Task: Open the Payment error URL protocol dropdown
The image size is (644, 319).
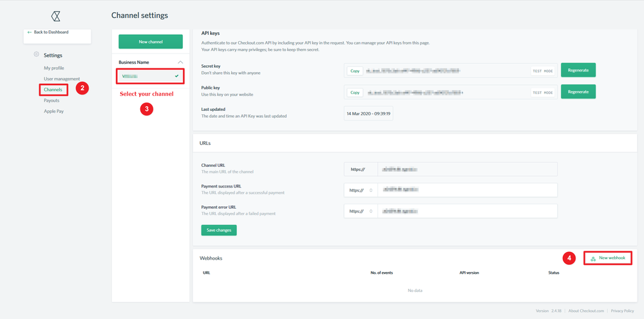Action: pos(361,211)
